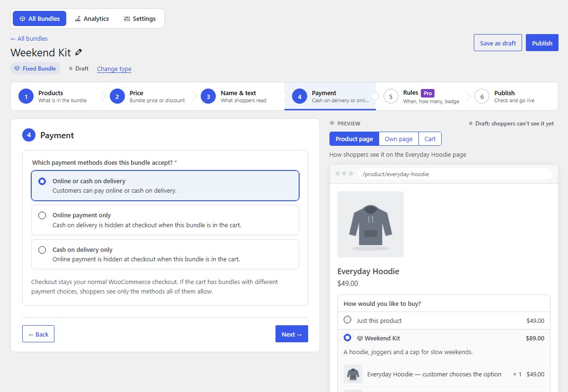The height and width of the screenshot is (392, 568).
Task: Click Save as draft button
Action: 498,43
